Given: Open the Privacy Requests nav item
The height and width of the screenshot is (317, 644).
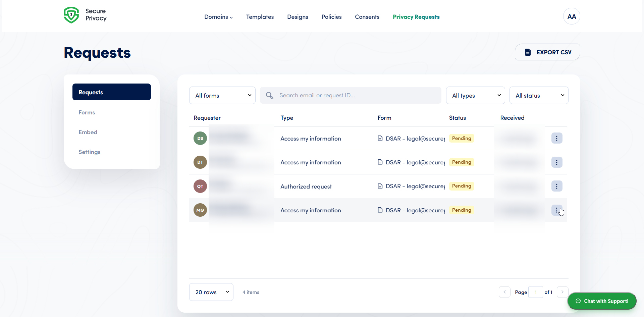Looking at the screenshot, I should click(x=416, y=17).
